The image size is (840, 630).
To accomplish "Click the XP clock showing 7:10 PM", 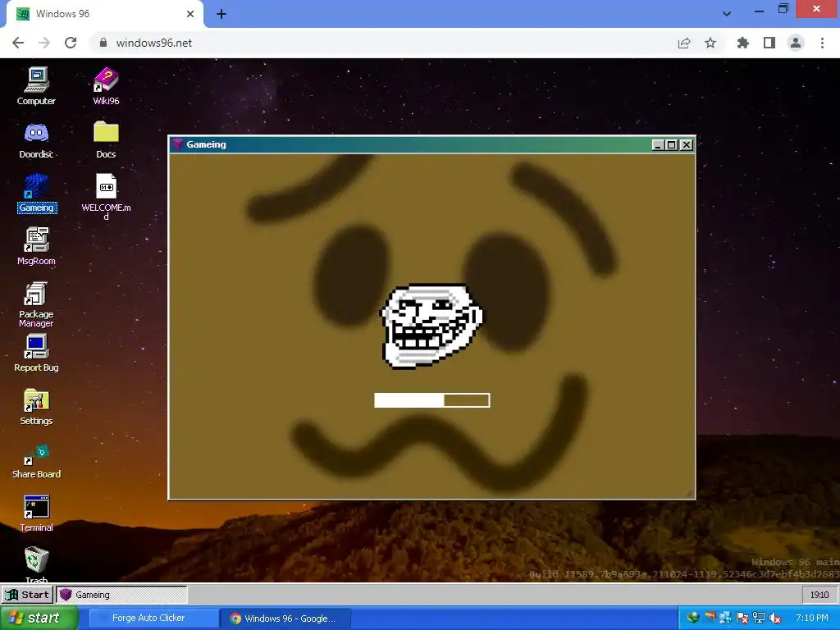I will coord(812,619).
